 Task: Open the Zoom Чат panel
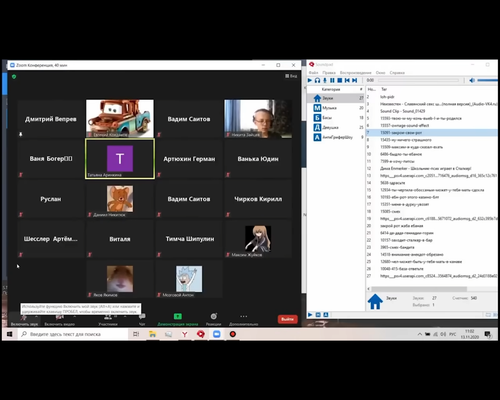tap(142, 319)
